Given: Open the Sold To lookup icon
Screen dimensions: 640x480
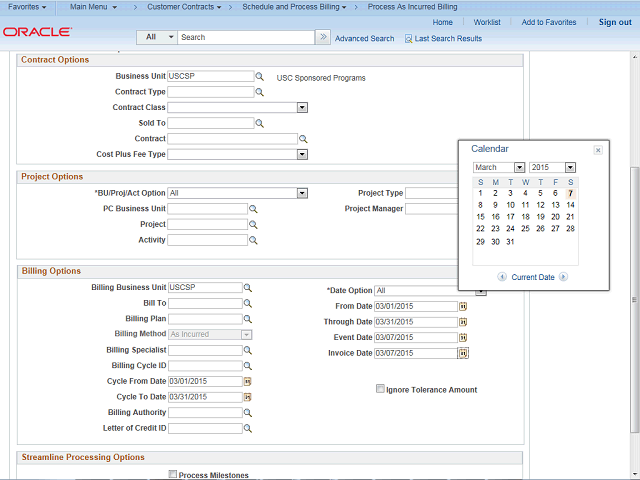Looking at the screenshot, I should click(259, 124).
